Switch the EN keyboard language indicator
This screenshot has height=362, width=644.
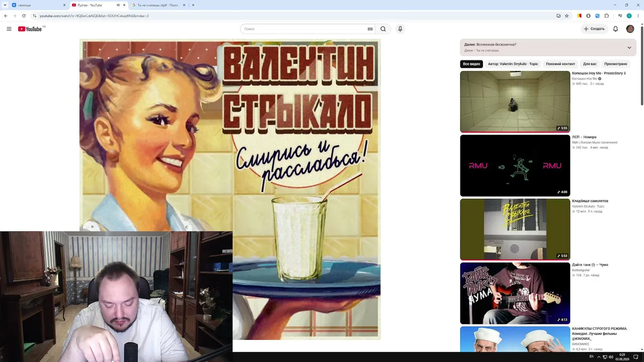pos(592,357)
